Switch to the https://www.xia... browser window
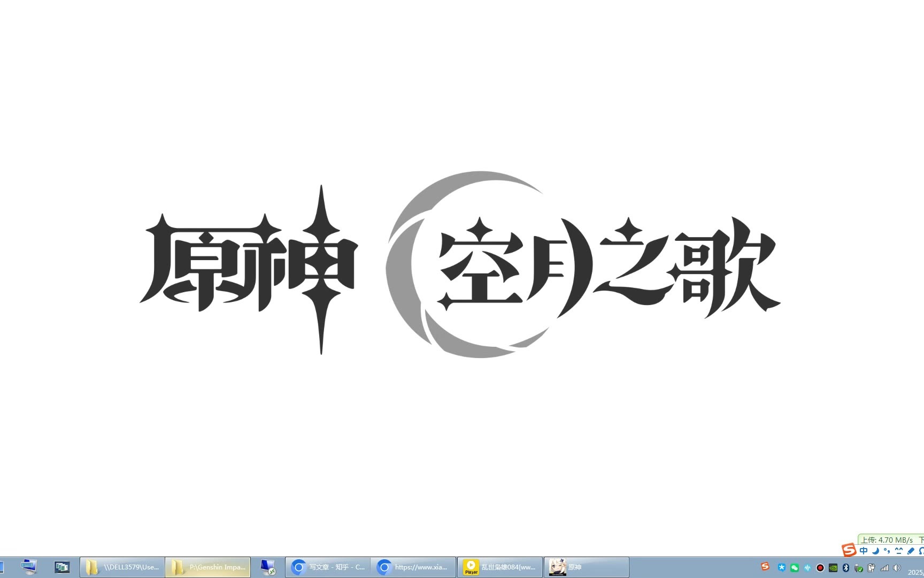Viewport: 924px width, 578px height. (x=413, y=567)
